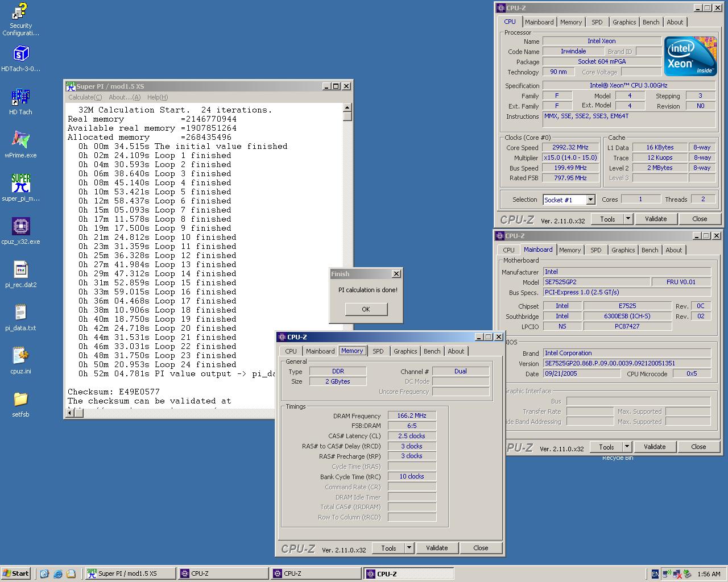Click OK in the Finish dialog
This screenshot has height=582, width=728.
366,309
